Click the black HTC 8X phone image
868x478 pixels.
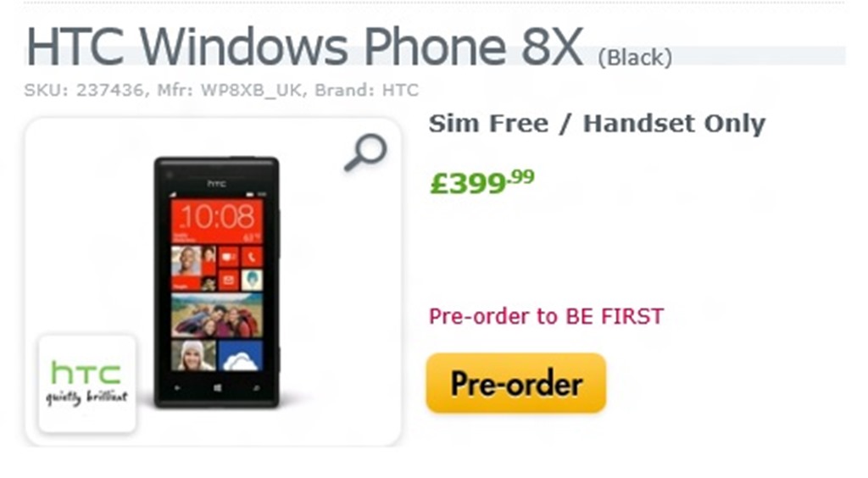pyautogui.click(x=216, y=282)
